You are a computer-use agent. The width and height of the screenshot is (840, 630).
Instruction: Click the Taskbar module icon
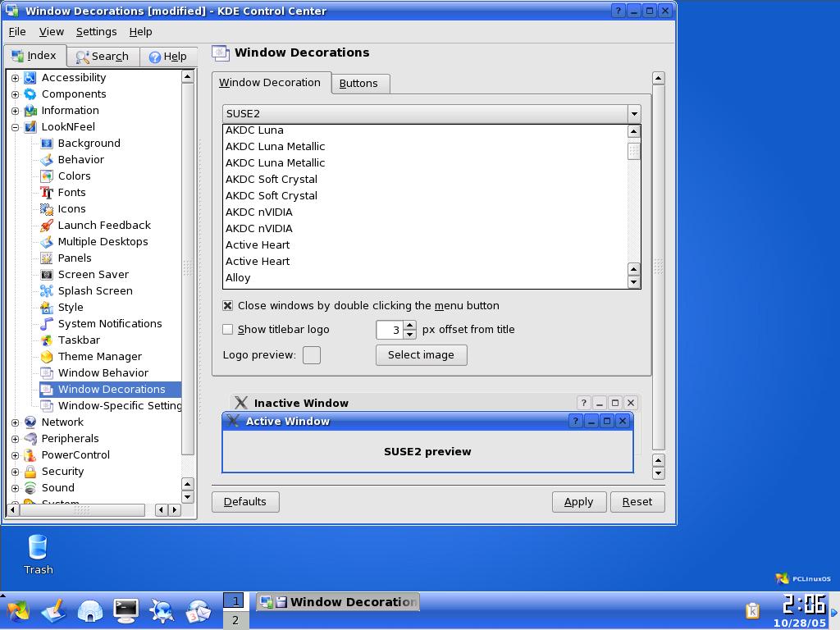(x=47, y=340)
